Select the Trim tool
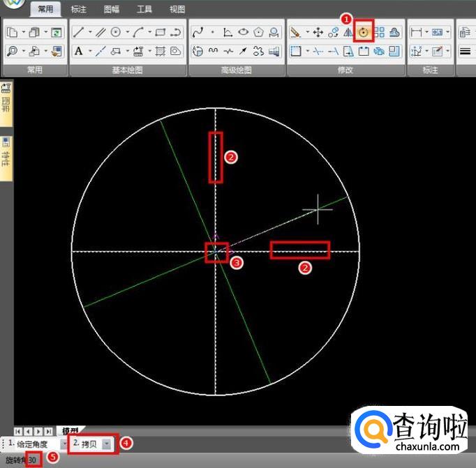The image size is (476, 468). click(318, 51)
